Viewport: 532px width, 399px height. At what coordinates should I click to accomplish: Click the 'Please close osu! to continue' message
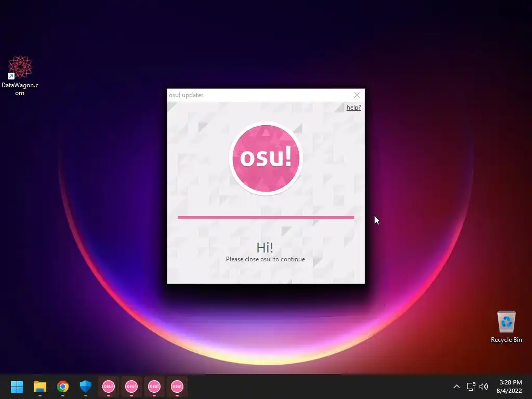(265, 259)
